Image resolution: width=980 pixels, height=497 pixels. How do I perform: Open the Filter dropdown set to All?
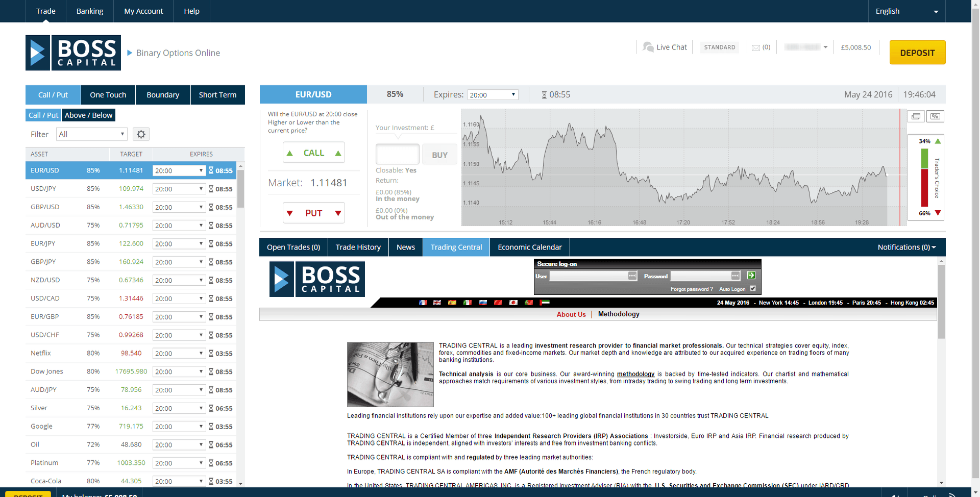click(92, 134)
